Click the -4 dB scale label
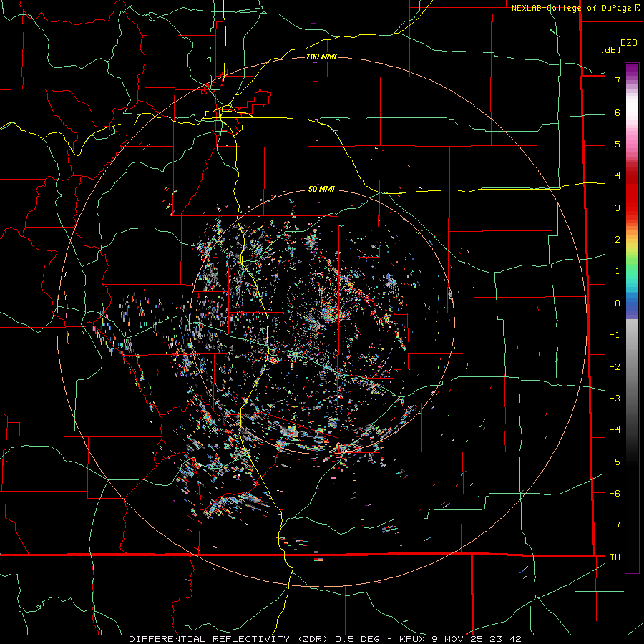 click(615, 429)
